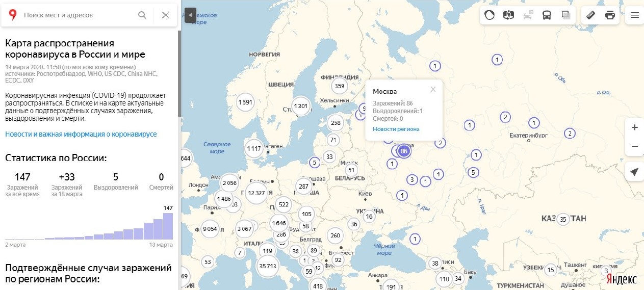Click the magnifier search icon
Image resolution: width=644 pixels, height=290 pixels.
[x=142, y=15]
